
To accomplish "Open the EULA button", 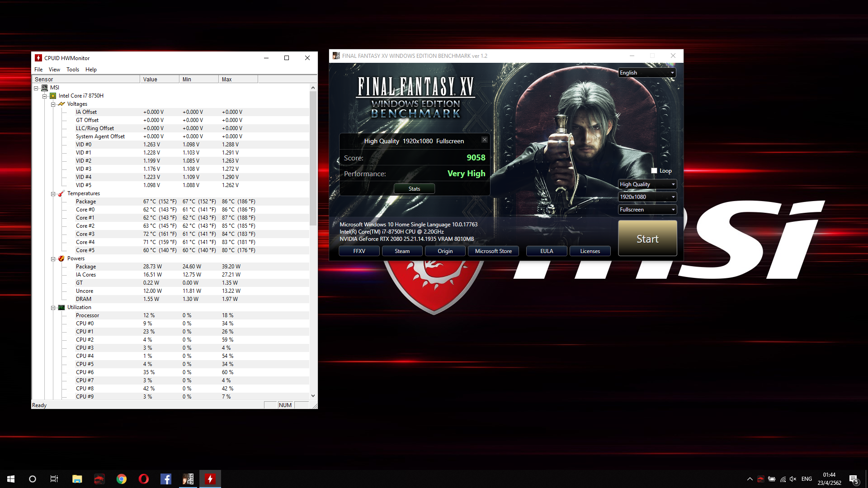I will (x=547, y=251).
